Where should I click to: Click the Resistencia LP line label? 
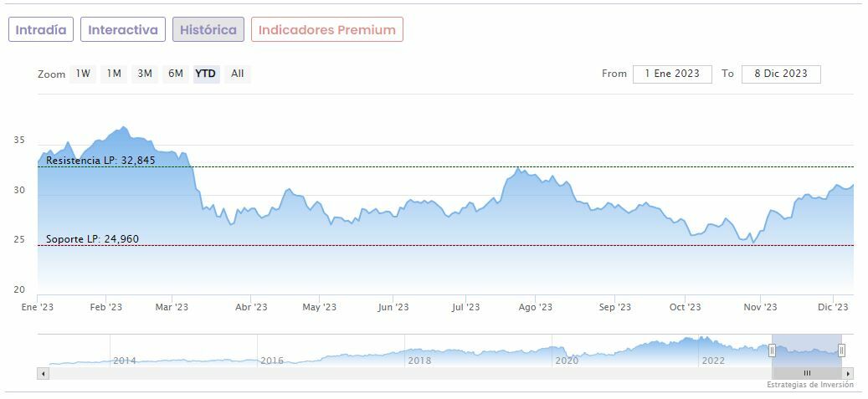100,160
